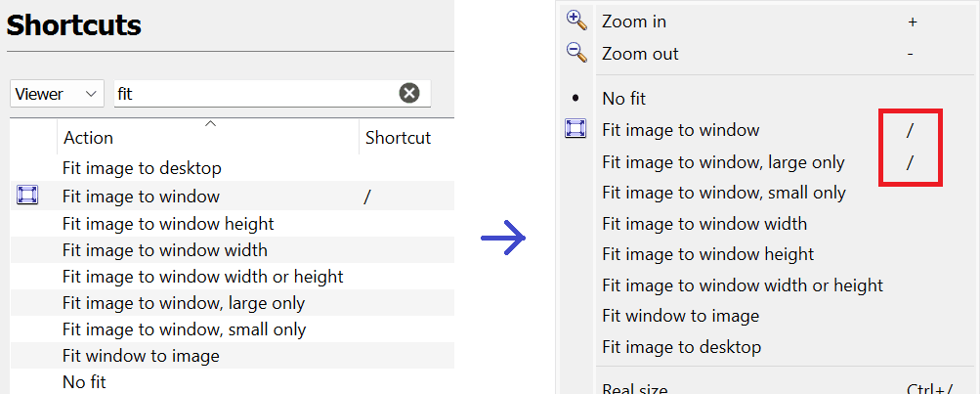Open the Viewer category dropdown

tap(58, 94)
